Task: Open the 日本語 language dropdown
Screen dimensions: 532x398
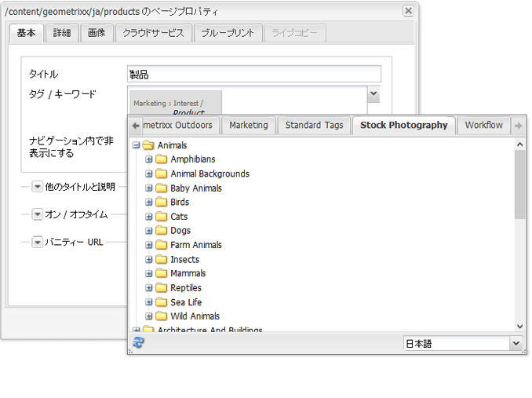Action: (x=516, y=343)
